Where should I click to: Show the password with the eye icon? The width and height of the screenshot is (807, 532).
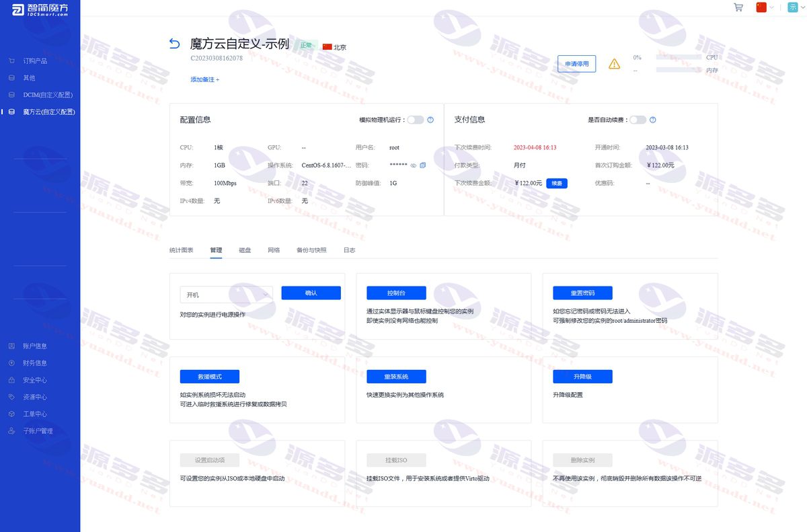(x=414, y=165)
